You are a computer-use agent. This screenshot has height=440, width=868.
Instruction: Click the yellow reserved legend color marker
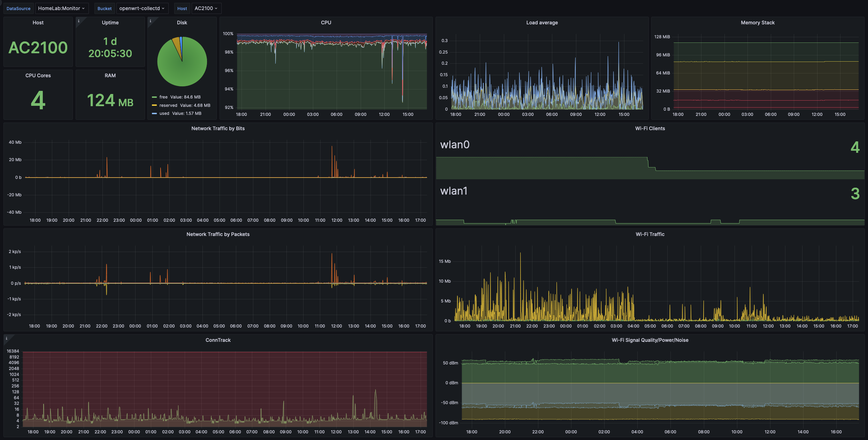click(x=154, y=105)
